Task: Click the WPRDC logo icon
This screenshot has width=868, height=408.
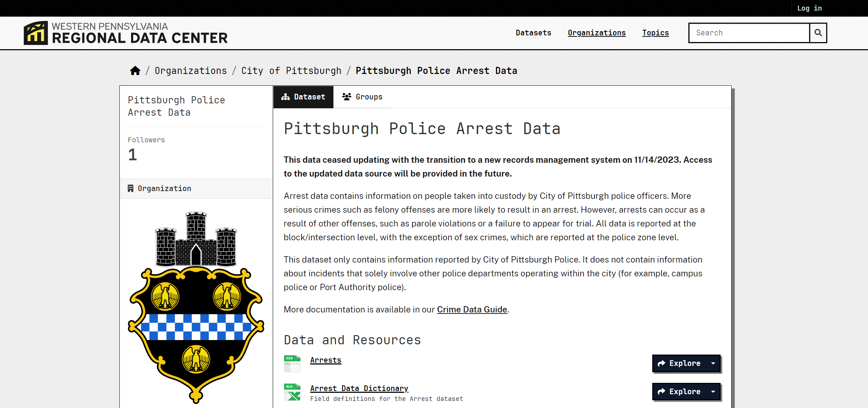Action: click(36, 33)
